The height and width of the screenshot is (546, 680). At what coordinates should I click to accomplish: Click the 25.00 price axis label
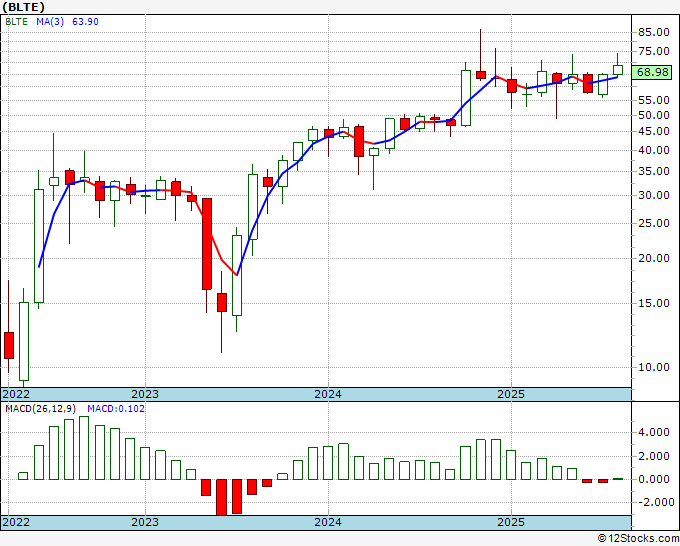point(654,223)
